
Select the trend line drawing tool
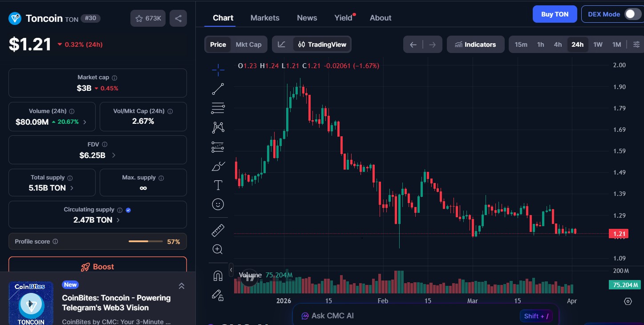click(x=218, y=89)
